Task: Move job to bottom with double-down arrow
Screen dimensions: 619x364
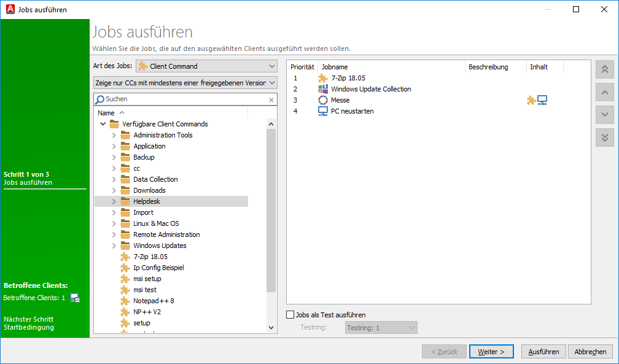Action: coord(604,137)
